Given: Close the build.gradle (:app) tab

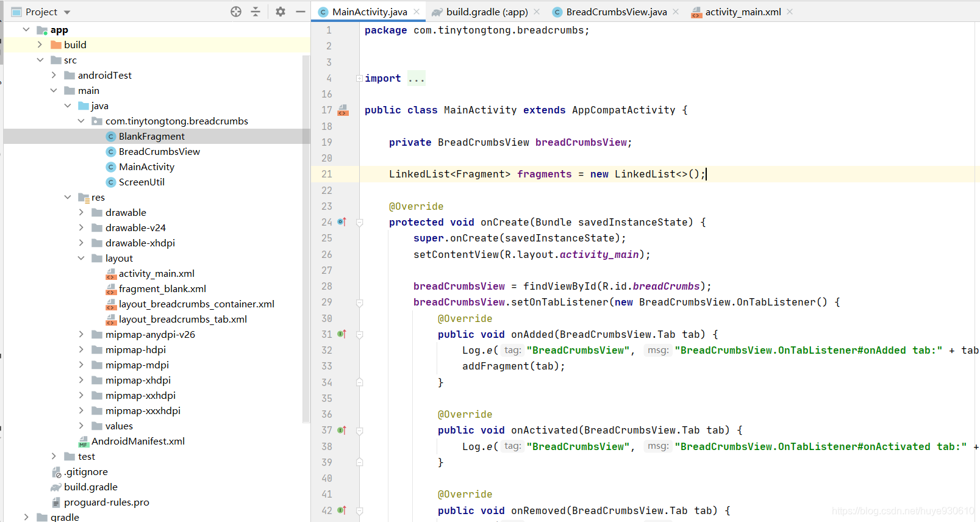Looking at the screenshot, I should (537, 12).
